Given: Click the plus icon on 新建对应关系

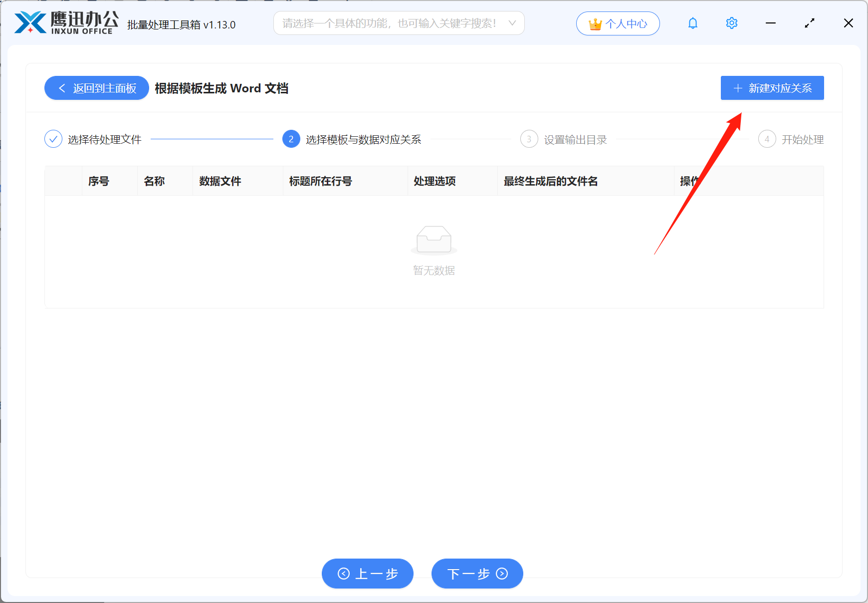Looking at the screenshot, I should coord(738,88).
